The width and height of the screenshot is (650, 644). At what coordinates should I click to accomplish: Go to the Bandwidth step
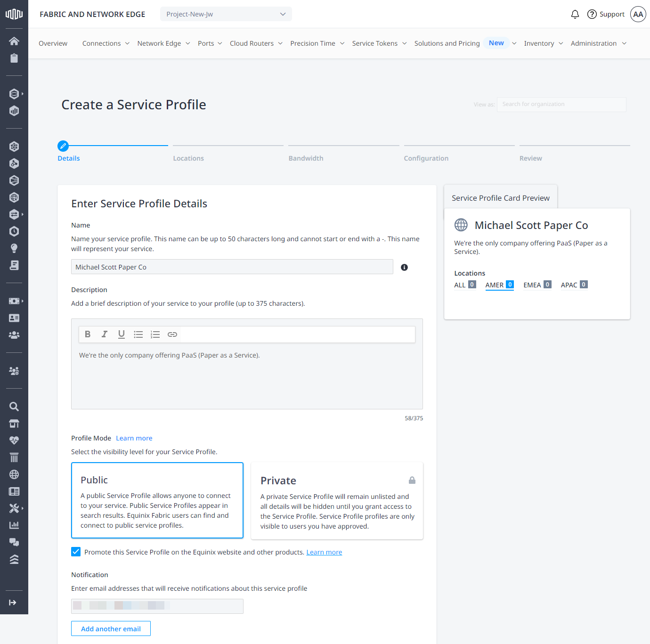point(306,158)
